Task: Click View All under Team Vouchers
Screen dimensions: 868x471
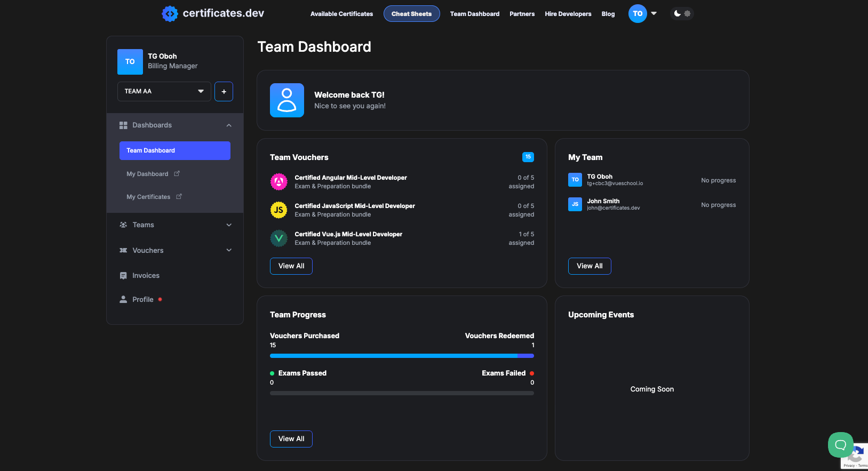Action: 291,266
